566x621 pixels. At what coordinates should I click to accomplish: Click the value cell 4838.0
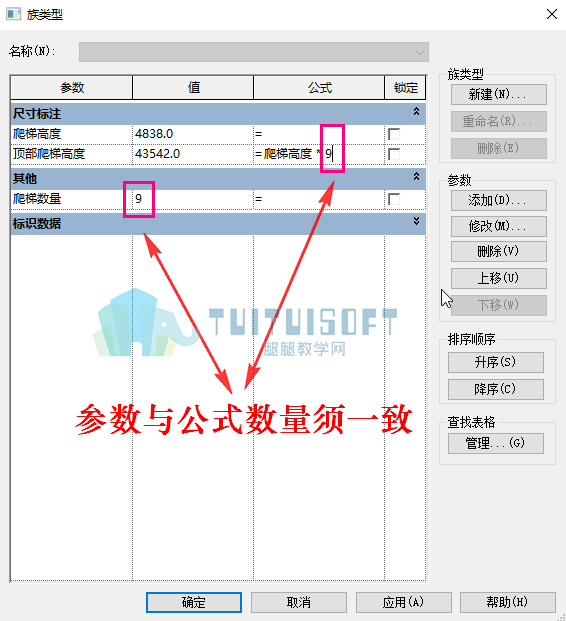(x=192, y=134)
